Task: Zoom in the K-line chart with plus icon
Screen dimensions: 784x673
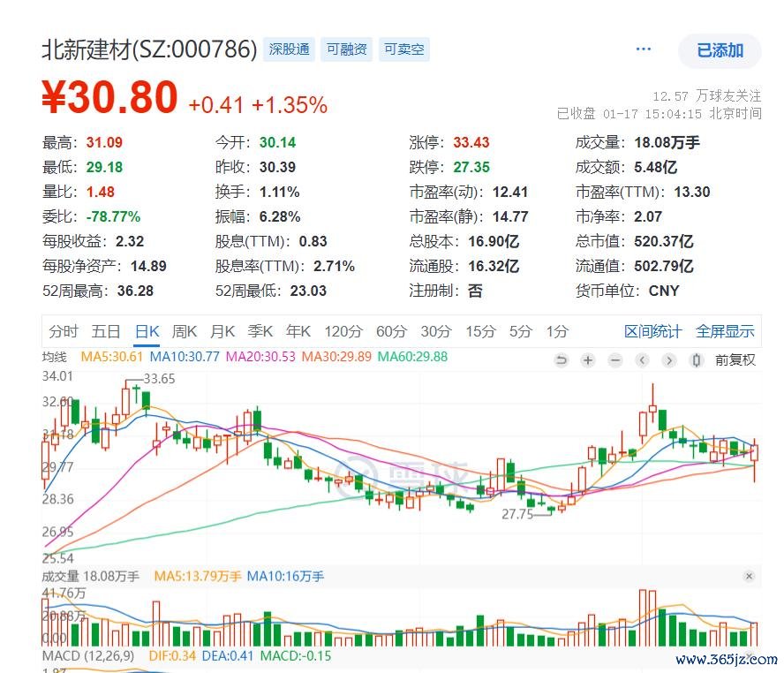Action: (589, 360)
